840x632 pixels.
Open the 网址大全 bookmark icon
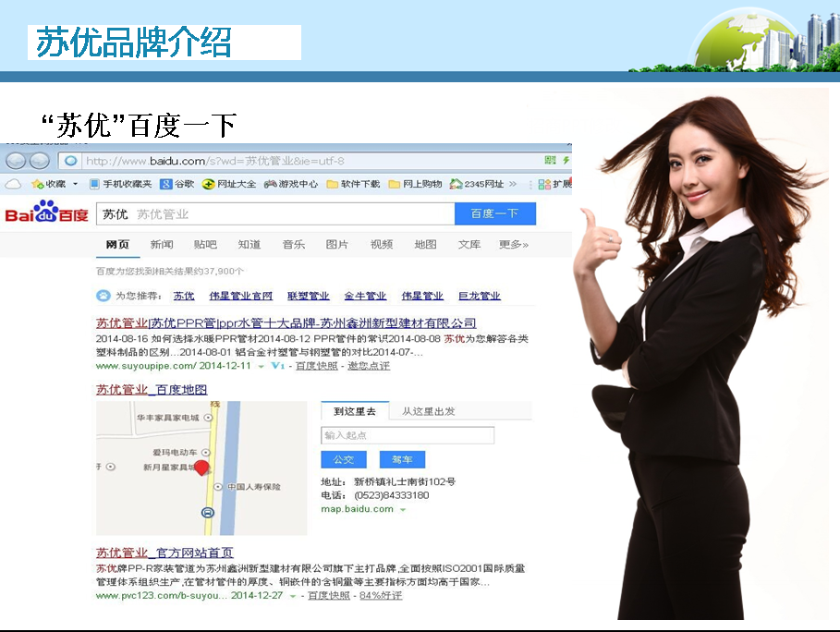tap(209, 184)
